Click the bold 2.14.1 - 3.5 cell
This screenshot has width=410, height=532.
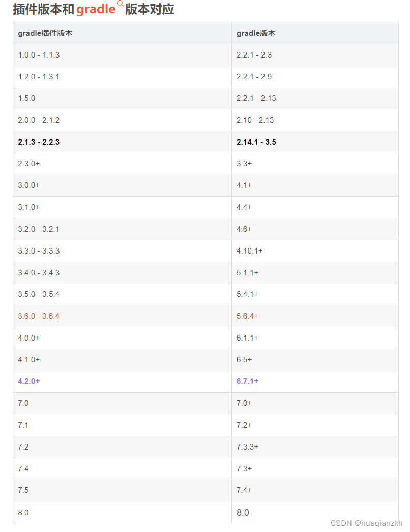315,142
